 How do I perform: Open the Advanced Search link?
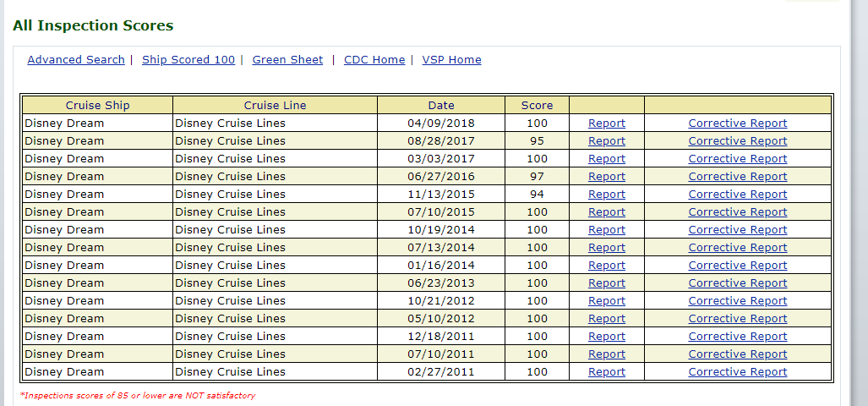pos(76,60)
